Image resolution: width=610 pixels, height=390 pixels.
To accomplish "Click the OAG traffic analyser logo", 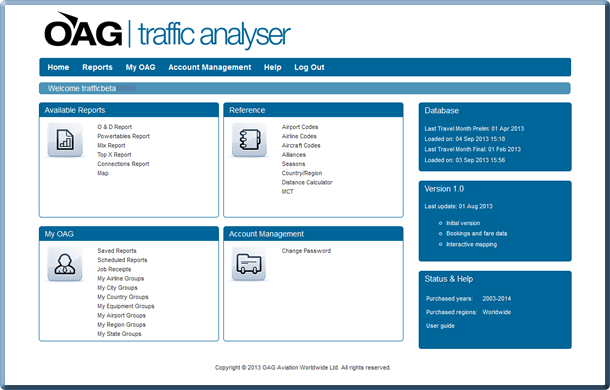I will [167, 30].
